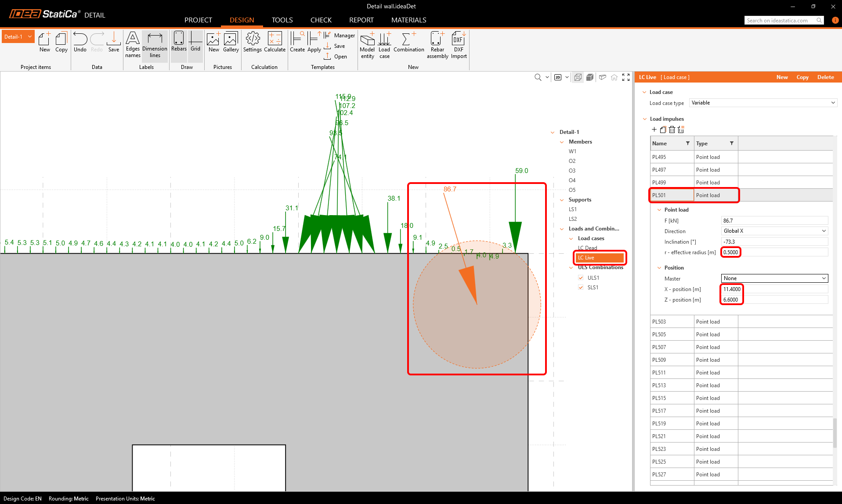This screenshot has height=504, width=842.
Task: Toggle Rebars drawing
Action: coord(179,42)
